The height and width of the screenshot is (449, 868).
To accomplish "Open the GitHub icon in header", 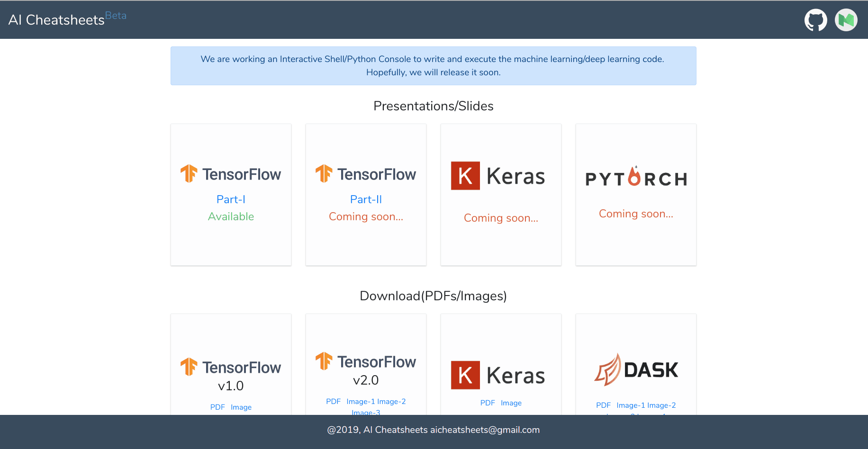I will coord(815,20).
